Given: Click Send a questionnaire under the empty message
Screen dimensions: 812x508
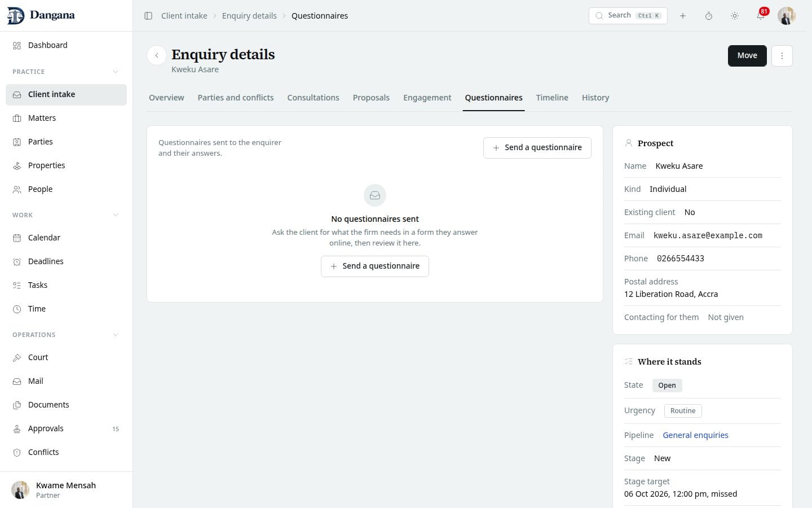Looking at the screenshot, I should (x=375, y=266).
